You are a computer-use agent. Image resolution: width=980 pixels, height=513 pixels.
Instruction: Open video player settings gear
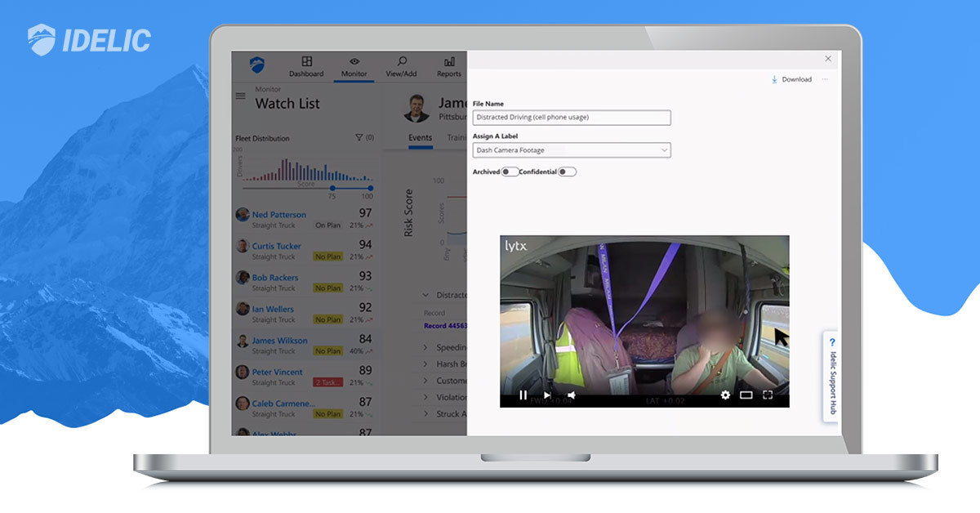725,395
